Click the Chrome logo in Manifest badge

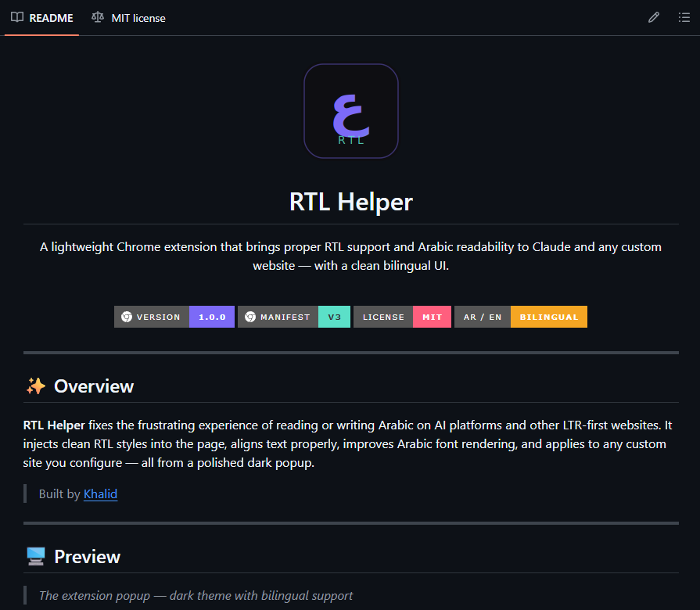point(250,317)
